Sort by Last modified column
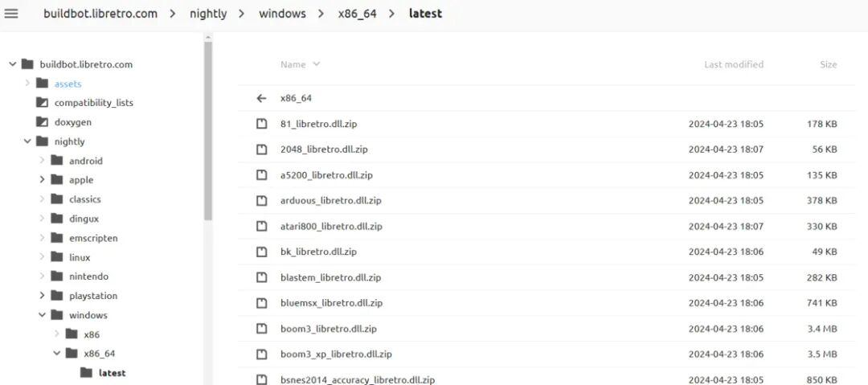Screen dimensions: 868x385 (x=734, y=64)
